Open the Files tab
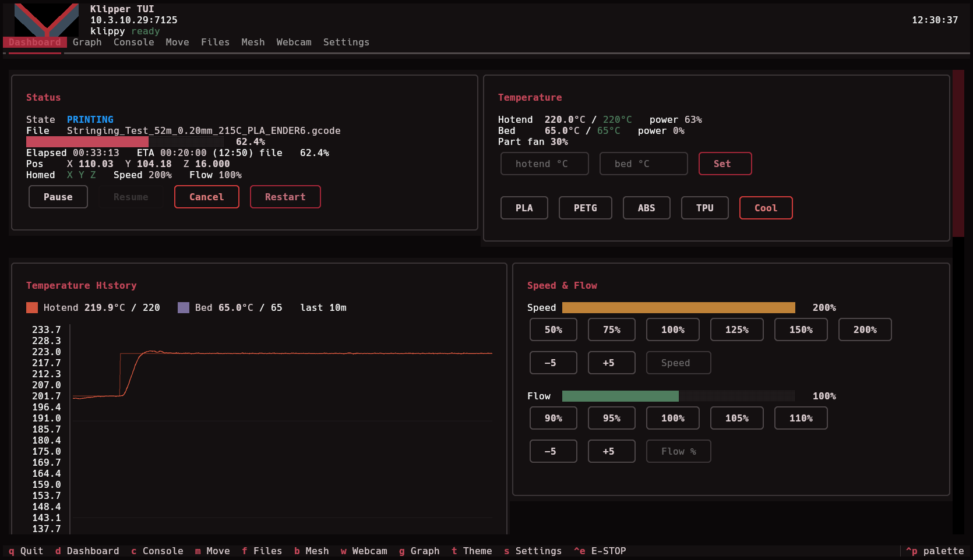This screenshot has width=973, height=560. pyautogui.click(x=216, y=42)
